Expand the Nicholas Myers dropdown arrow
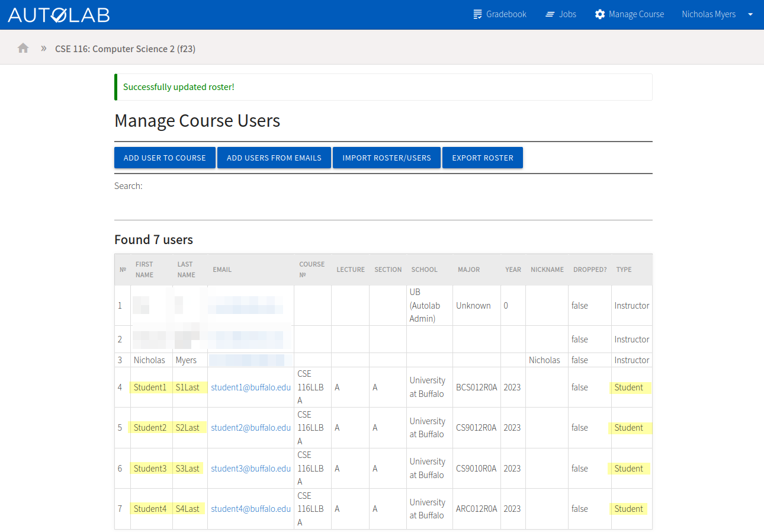Image resolution: width=764 pixels, height=532 pixels. pos(750,14)
